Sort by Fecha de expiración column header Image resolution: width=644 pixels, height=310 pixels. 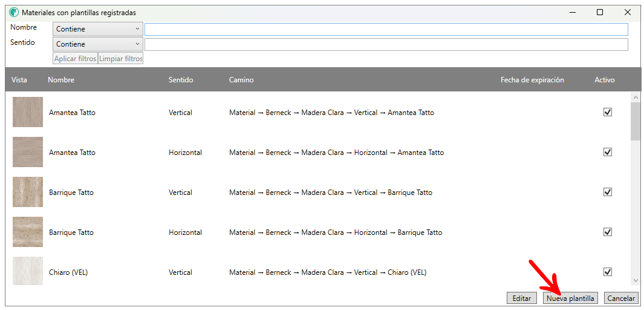532,80
